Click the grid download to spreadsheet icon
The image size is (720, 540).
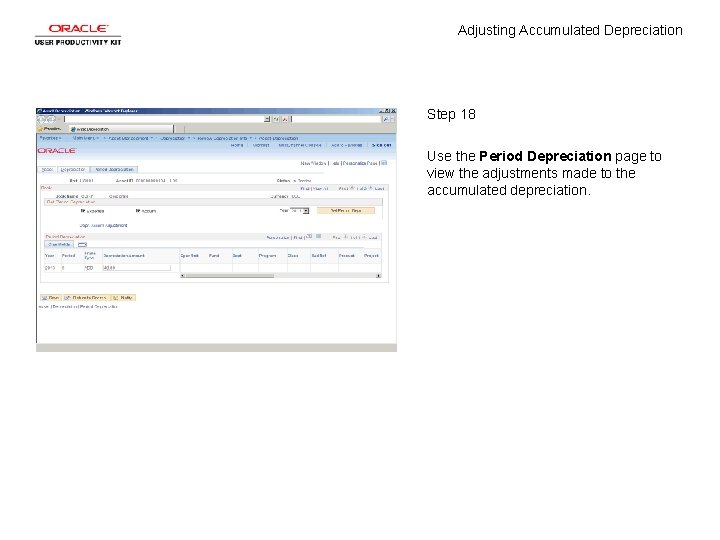[x=319, y=236]
